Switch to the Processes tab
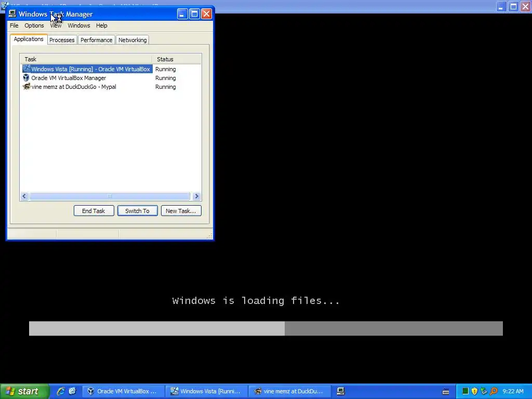This screenshot has width=532, height=399. tap(62, 40)
